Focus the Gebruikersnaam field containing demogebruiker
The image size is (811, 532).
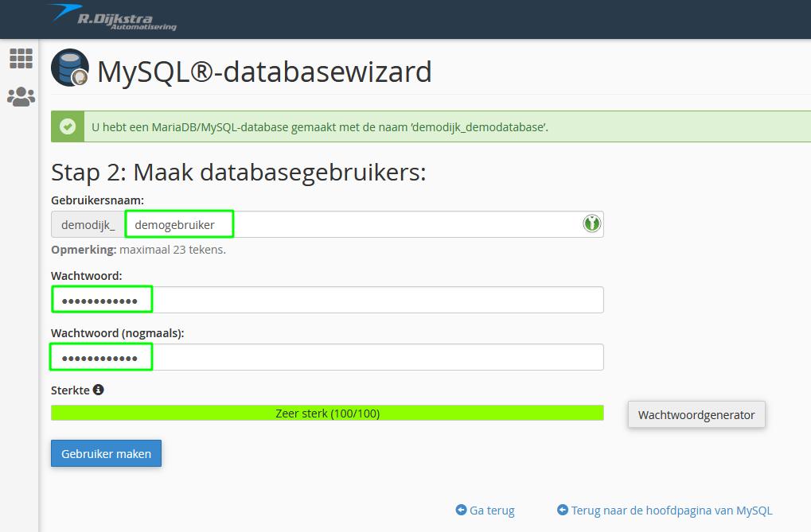click(364, 224)
